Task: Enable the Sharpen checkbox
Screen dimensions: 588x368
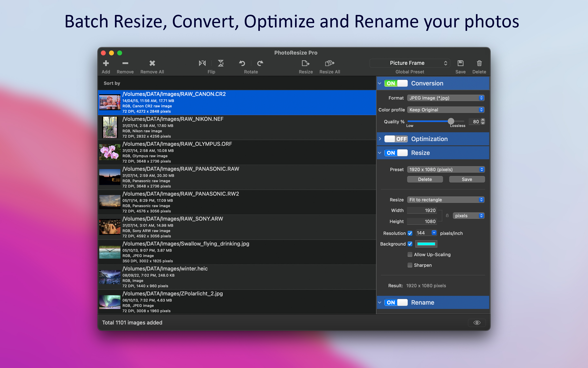Action: tap(410, 265)
